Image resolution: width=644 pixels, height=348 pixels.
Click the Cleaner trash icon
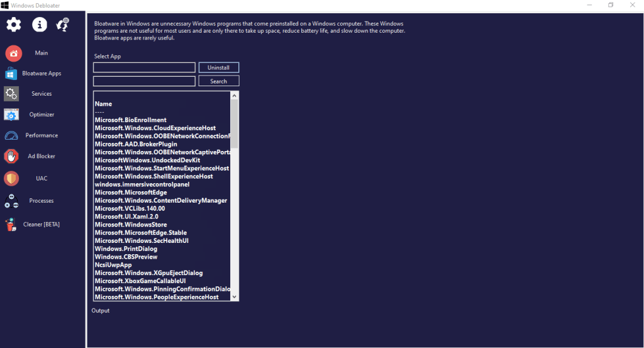(x=11, y=224)
